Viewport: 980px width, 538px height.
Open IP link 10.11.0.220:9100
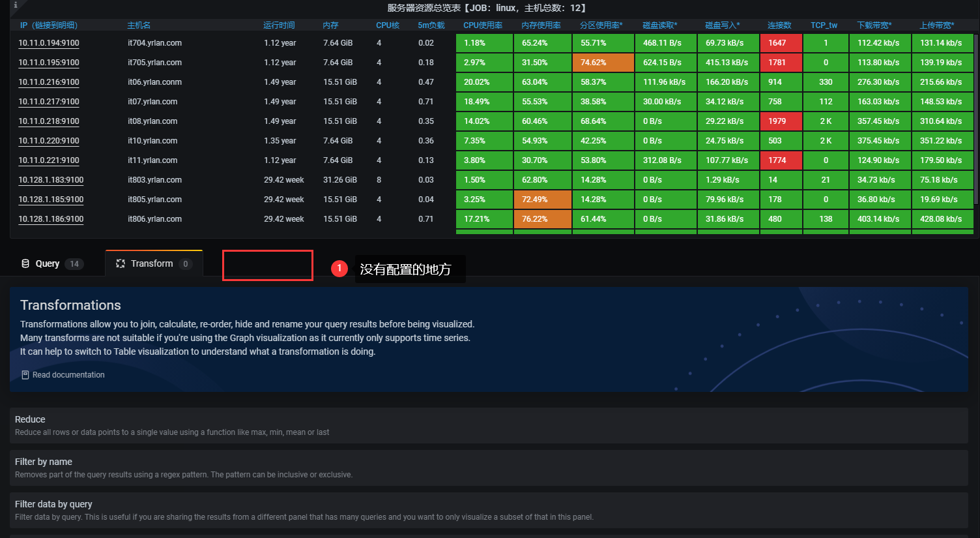(x=49, y=141)
